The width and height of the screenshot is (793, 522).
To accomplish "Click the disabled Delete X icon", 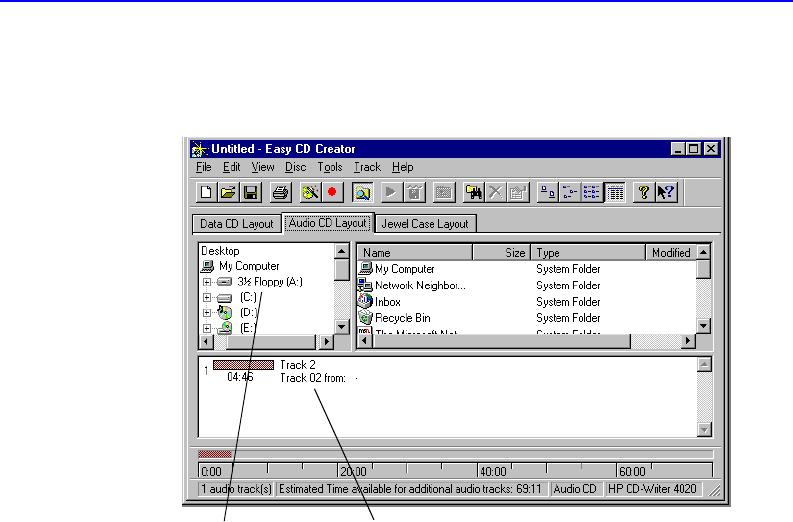I will pos(496,192).
